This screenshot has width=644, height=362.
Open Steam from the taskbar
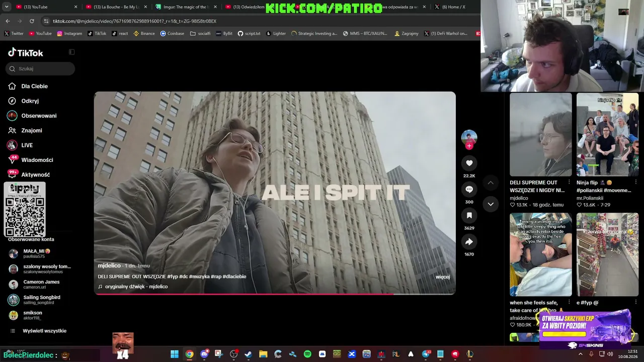click(248, 354)
